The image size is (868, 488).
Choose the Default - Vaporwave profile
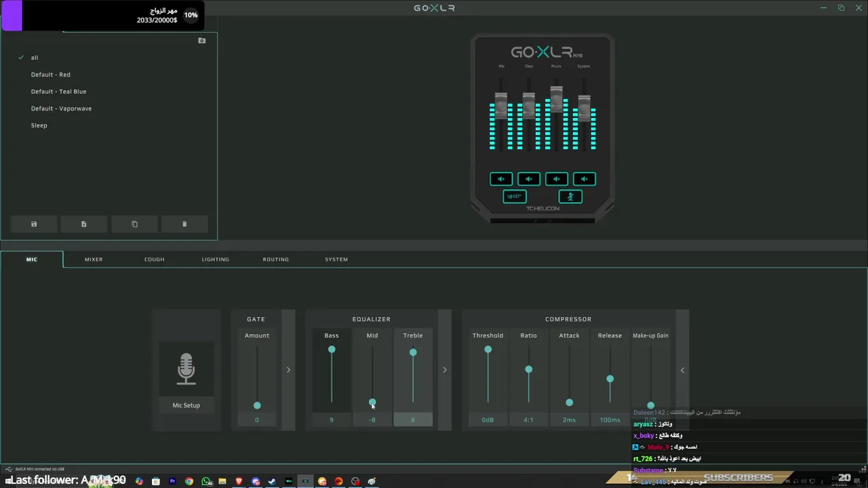[61, 108]
